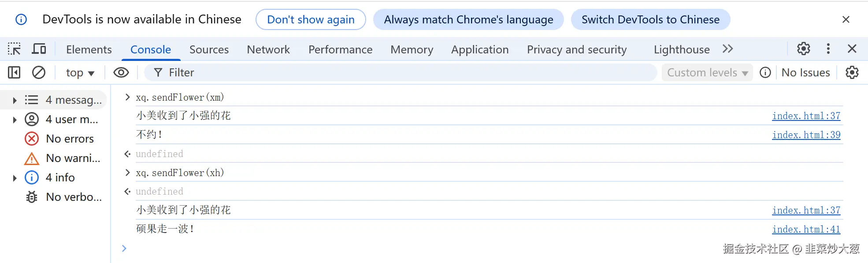This screenshot has height=263, width=868.
Task: Open the index.html:41 source link
Action: (x=806, y=229)
